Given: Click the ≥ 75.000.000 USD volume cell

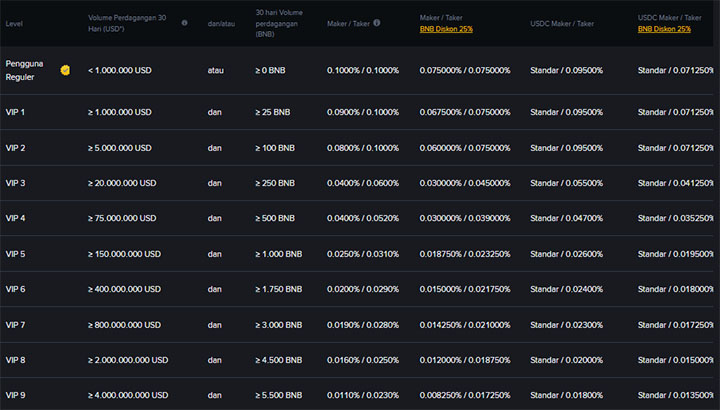Looking at the screenshot, I should coord(122,218).
